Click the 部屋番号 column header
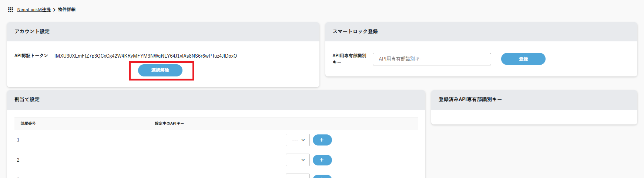The image size is (644, 178). [x=28, y=124]
